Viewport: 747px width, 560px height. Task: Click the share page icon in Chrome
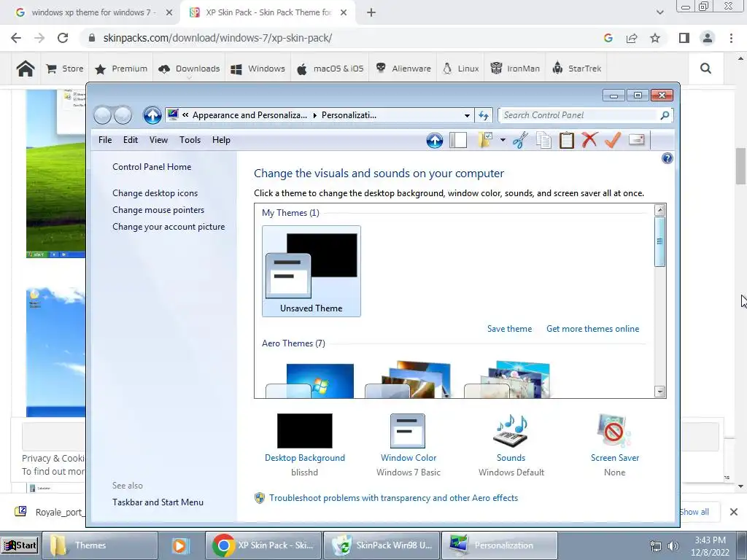click(632, 38)
